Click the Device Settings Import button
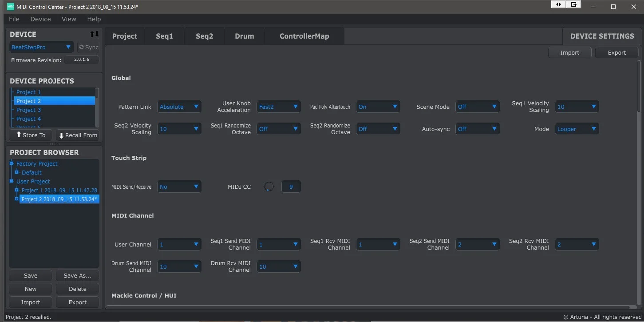Image resolution: width=644 pixels, height=322 pixels. tap(570, 52)
